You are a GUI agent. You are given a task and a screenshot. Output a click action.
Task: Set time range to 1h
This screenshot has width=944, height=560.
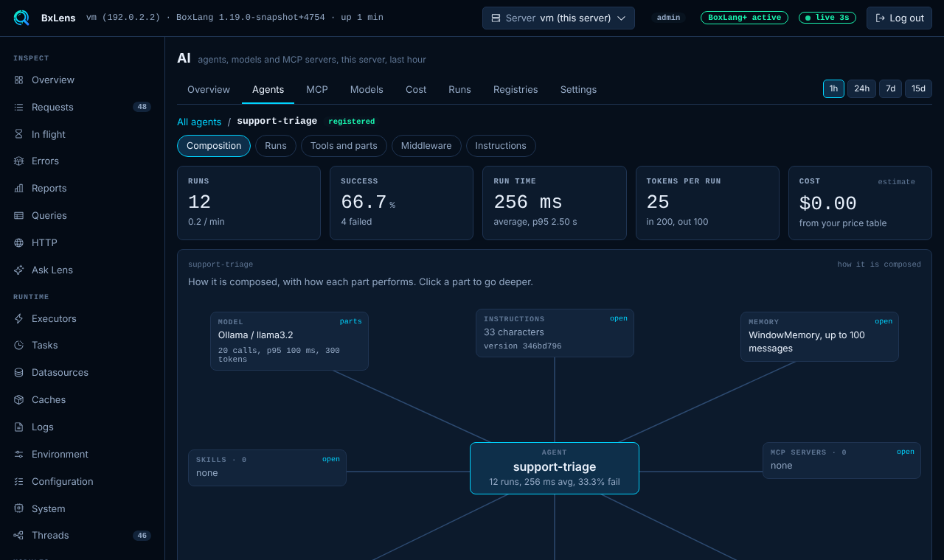pos(833,88)
